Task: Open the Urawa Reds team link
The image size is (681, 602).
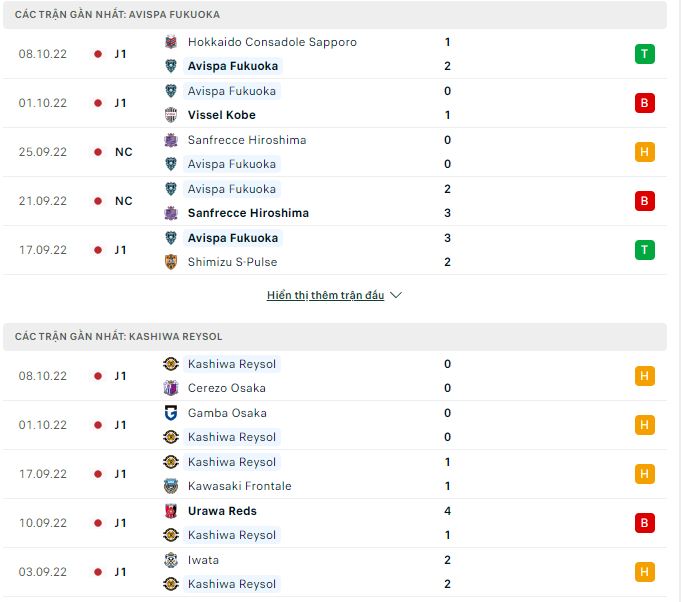Action: (222, 511)
